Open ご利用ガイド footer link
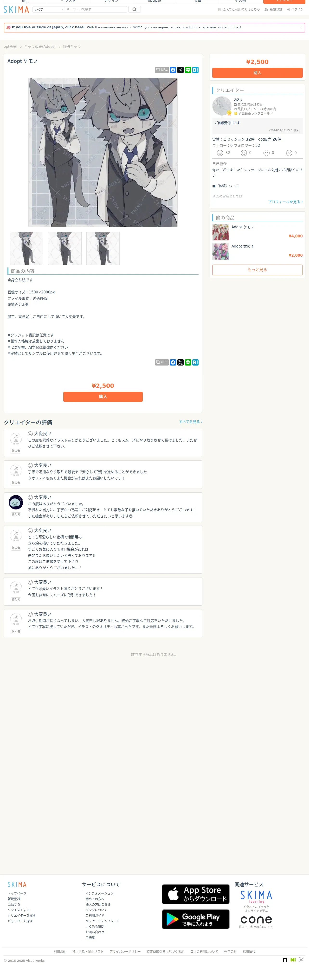309x980 pixels. 95,916
